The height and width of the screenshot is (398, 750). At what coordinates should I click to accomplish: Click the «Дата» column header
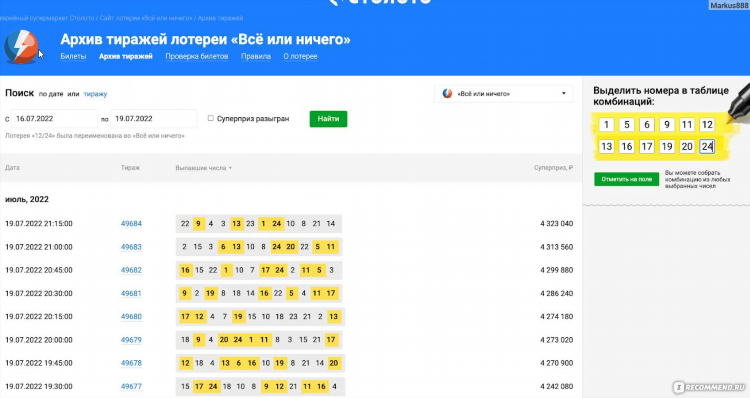[12, 168]
